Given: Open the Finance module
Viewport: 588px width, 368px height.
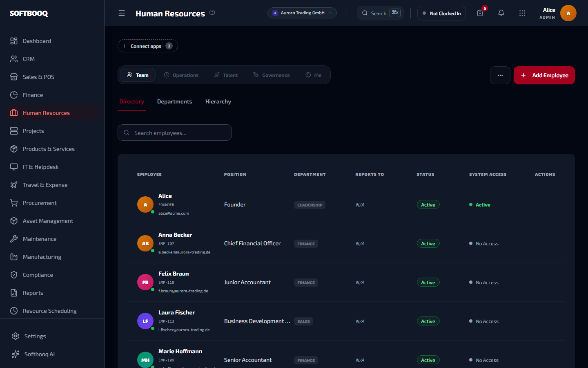Looking at the screenshot, I should coord(52,95).
